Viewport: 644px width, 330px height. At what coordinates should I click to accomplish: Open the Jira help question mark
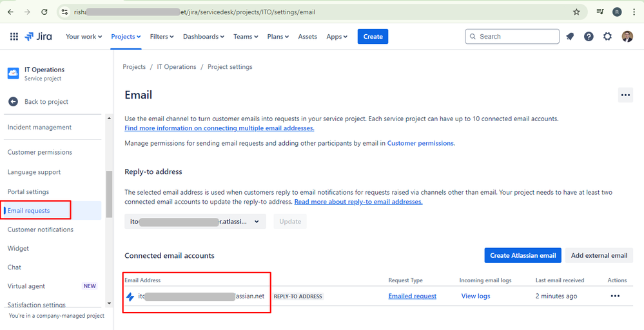(589, 37)
